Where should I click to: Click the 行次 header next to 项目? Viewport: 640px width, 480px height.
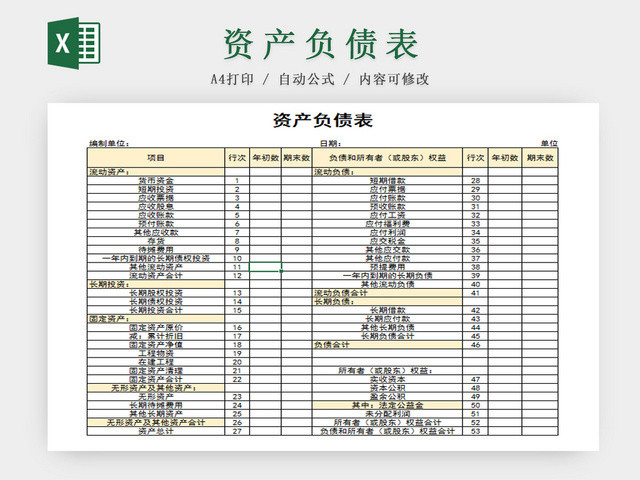[x=237, y=158]
